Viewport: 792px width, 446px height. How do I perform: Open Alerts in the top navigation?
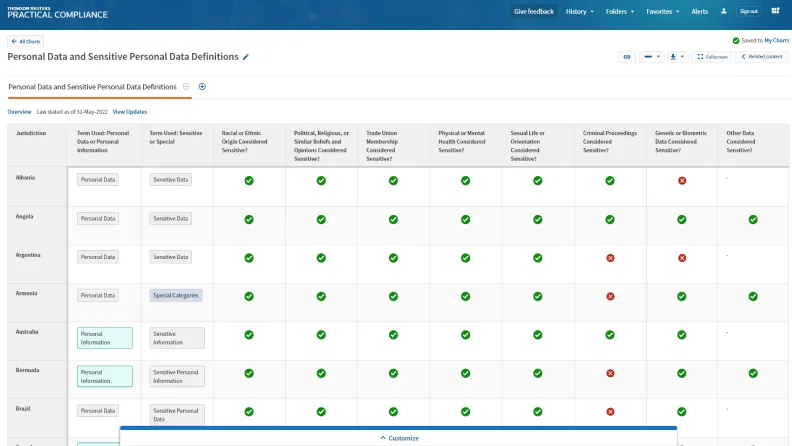coord(700,12)
